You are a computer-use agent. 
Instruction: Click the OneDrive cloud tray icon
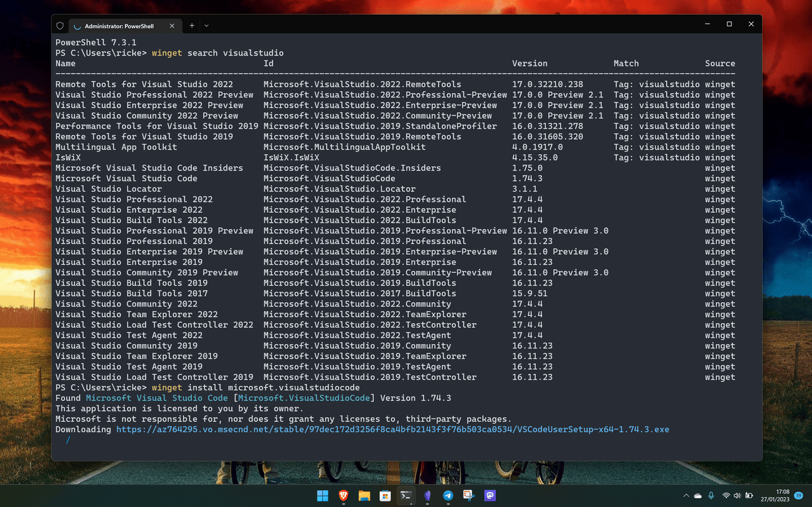tap(698, 496)
